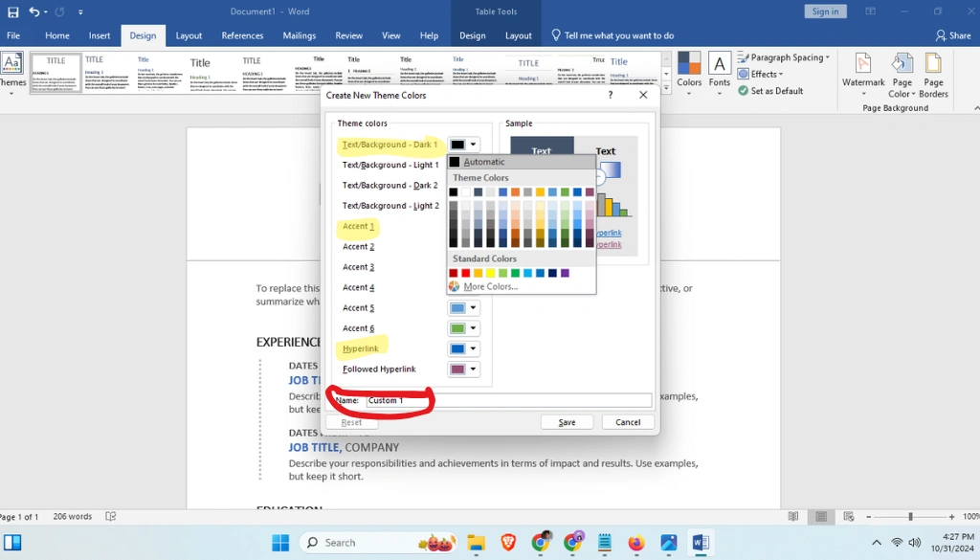Click Cancel button in dialog
This screenshot has width=980, height=560.
[x=628, y=422]
